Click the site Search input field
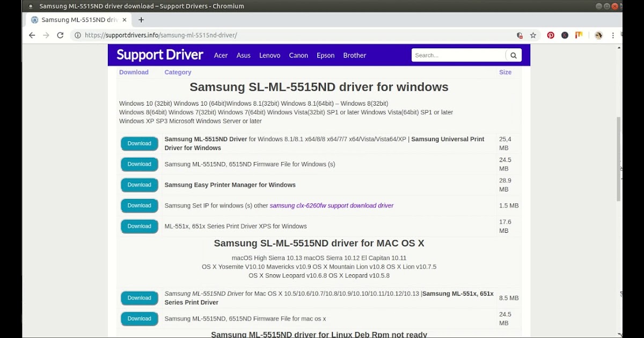Screen dimensions: 644x338 point(459,55)
